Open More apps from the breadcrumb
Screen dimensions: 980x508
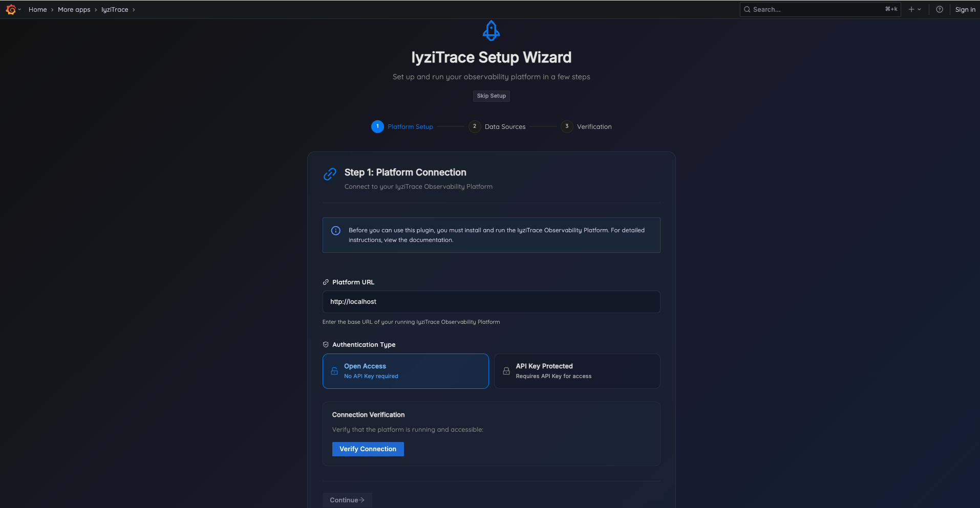[x=74, y=9]
